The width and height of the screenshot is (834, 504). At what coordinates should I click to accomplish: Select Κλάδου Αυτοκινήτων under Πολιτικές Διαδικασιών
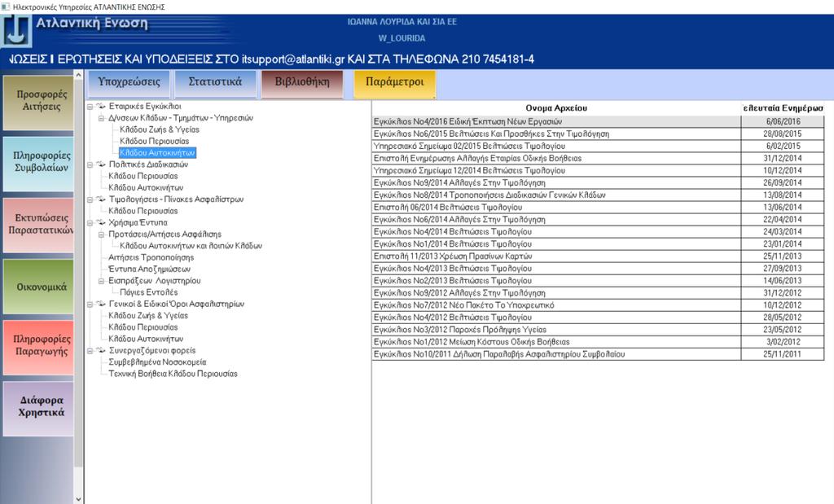[146, 188]
